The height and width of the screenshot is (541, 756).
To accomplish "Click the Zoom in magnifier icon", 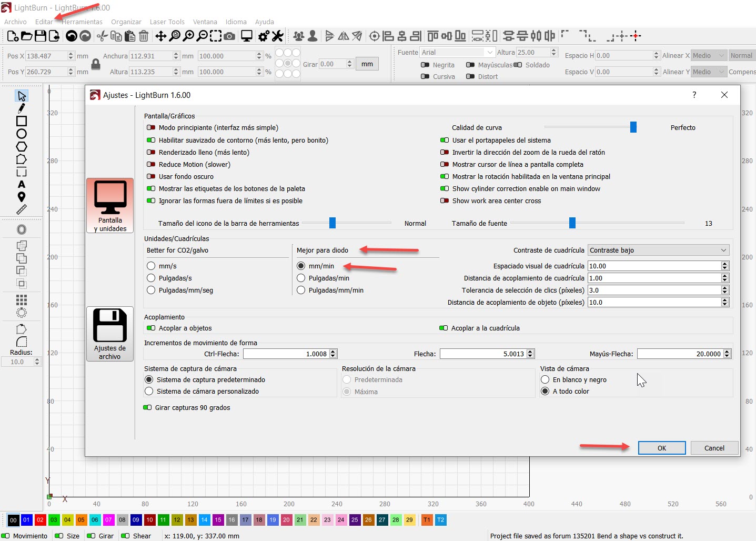I will click(x=188, y=36).
